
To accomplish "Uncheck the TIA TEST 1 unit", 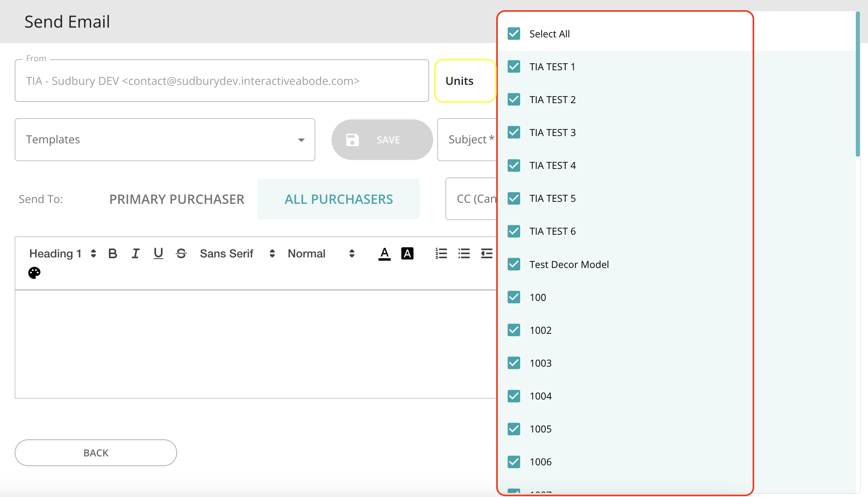I will coord(514,67).
